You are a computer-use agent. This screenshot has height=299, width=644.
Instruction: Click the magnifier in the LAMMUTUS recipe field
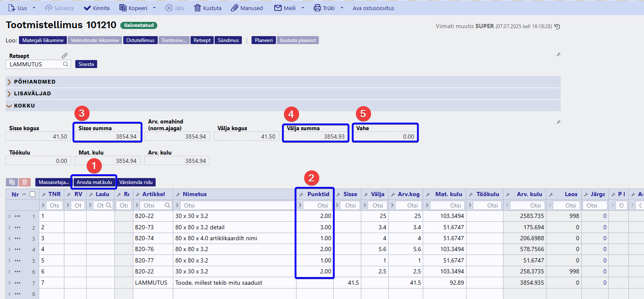tap(66, 65)
